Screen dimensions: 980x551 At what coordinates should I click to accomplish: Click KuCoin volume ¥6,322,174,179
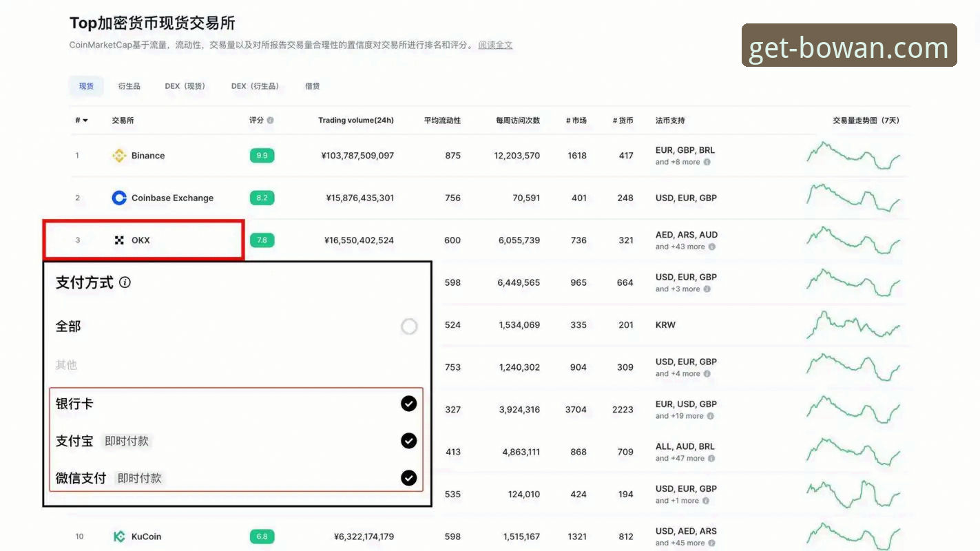point(364,537)
